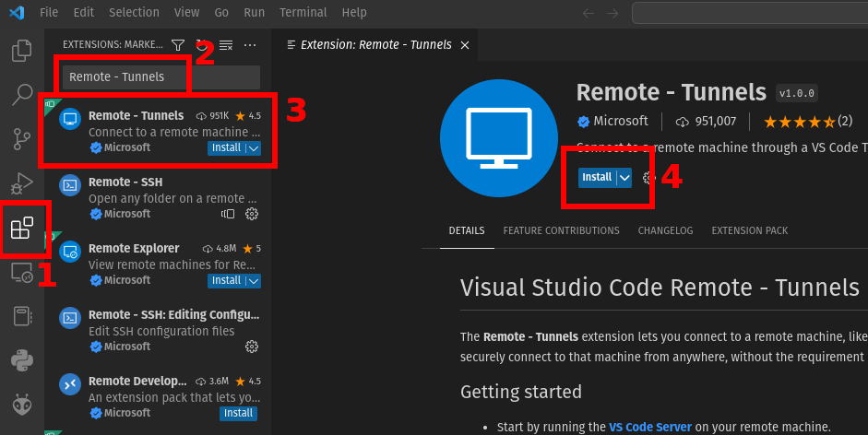Go back with the left arrow
Viewport: 868px width, 435px height.
(x=589, y=13)
